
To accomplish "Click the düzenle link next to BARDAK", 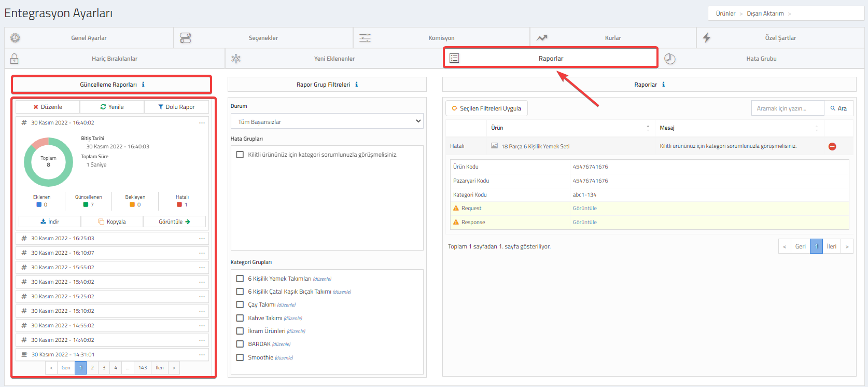I will tap(281, 344).
